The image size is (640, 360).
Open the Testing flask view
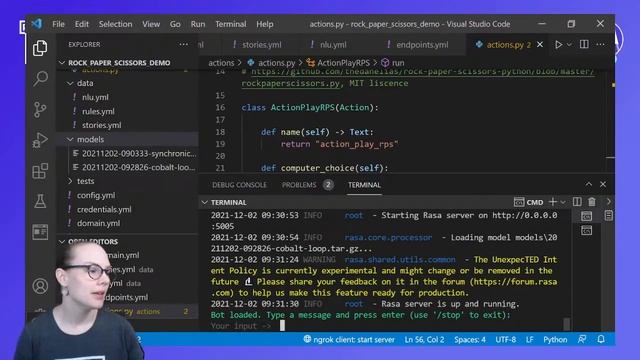(40, 201)
